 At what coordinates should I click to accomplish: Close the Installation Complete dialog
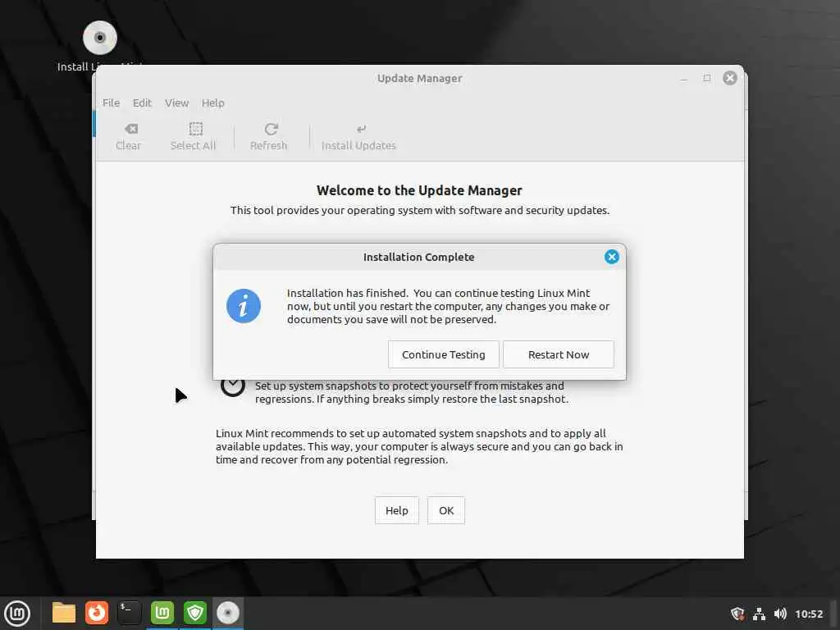pos(611,257)
